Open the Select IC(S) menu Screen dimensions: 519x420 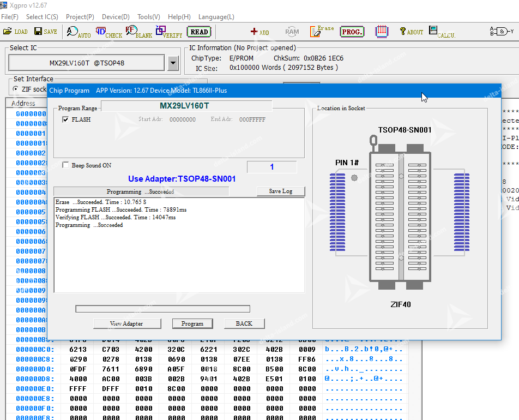click(x=42, y=16)
